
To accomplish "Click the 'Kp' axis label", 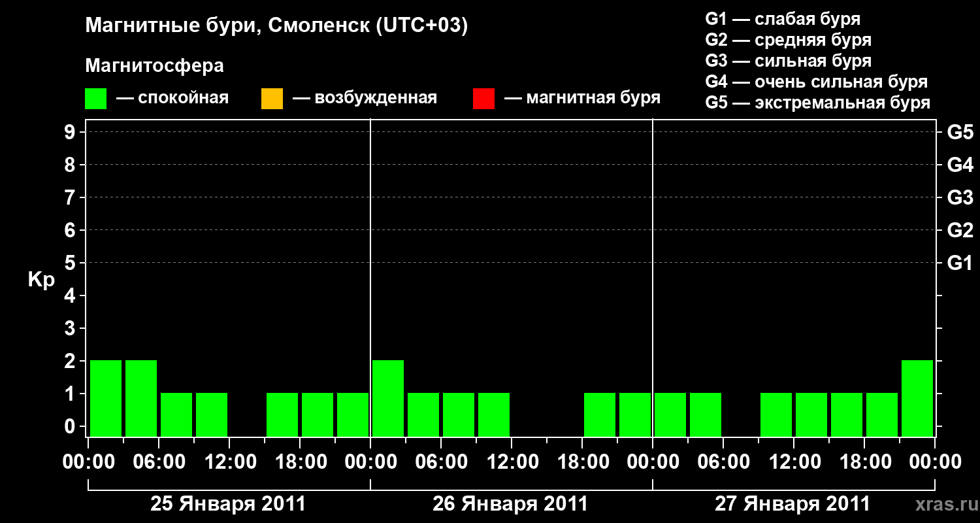I will (x=41, y=280).
